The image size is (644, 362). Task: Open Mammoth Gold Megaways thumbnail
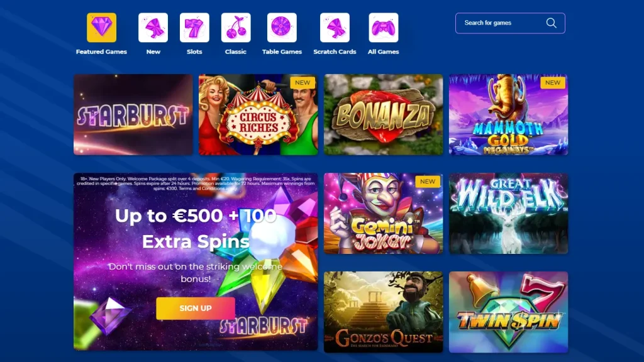click(508, 114)
